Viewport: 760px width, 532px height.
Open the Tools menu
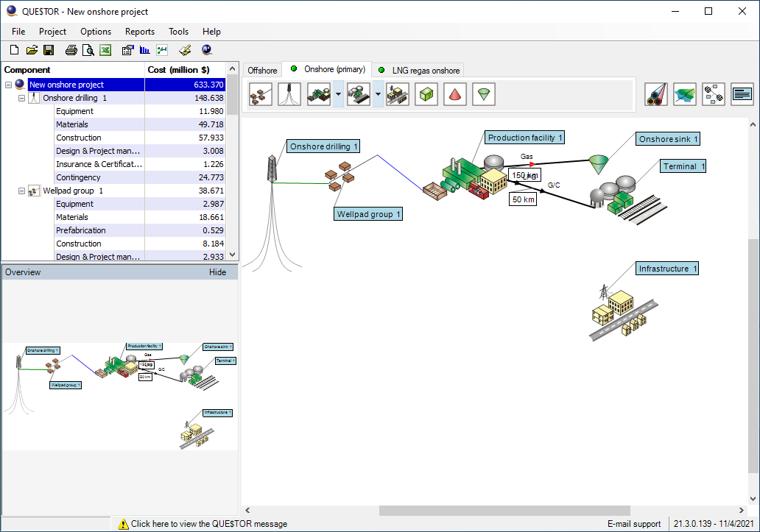click(x=178, y=32)
